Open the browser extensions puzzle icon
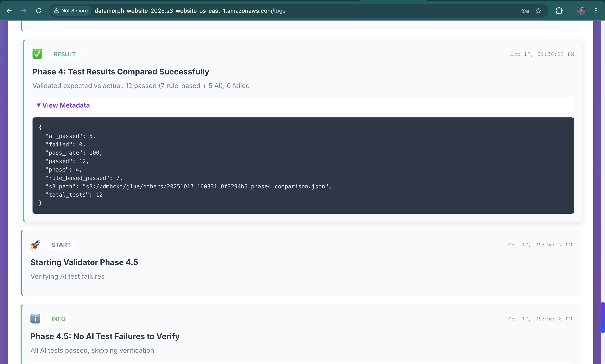 click(559, 10)
